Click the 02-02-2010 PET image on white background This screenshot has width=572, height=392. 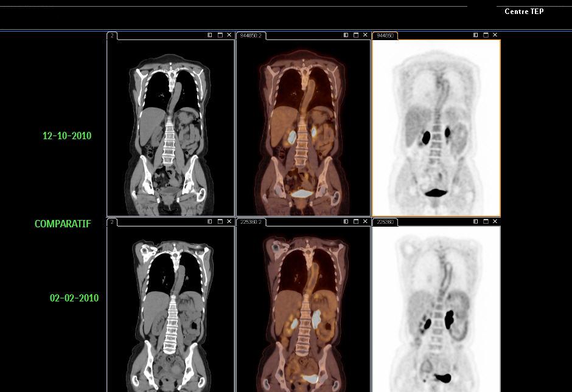click(x=436, y=309)
